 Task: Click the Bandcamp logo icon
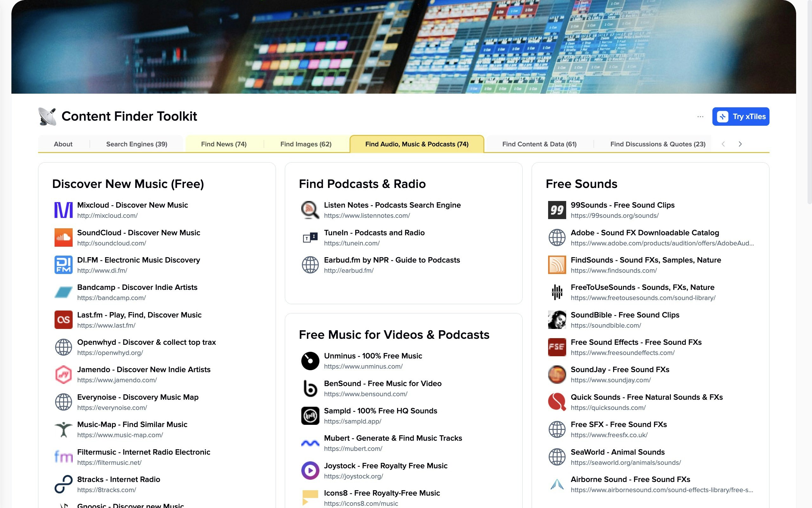click(x=63, y=292)
